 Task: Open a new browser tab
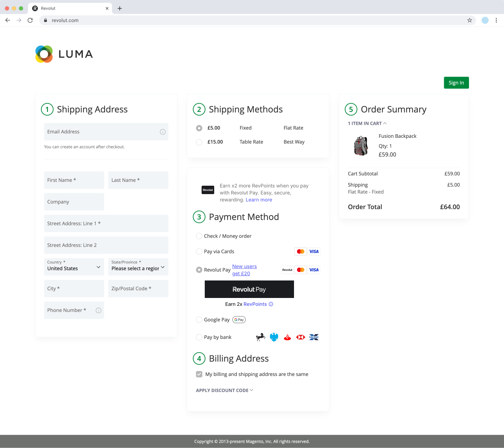pyautogui.click(x=120, y=8)
